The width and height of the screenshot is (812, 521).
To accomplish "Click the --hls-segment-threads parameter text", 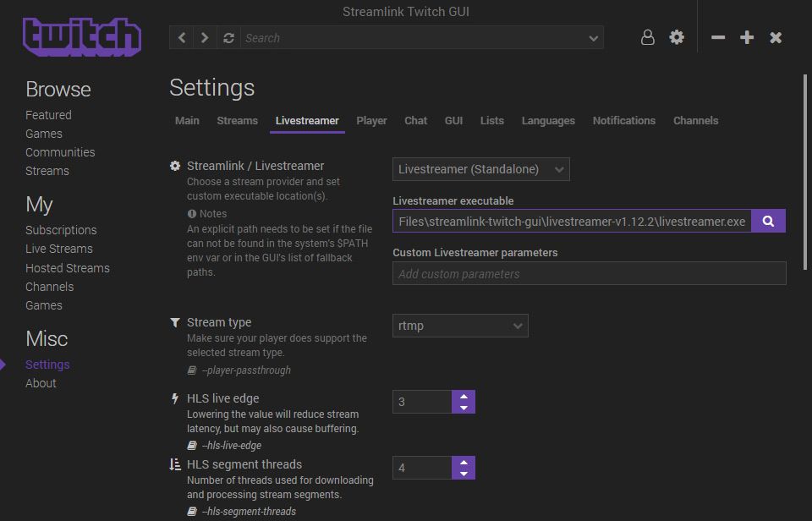I will (249, 511).
